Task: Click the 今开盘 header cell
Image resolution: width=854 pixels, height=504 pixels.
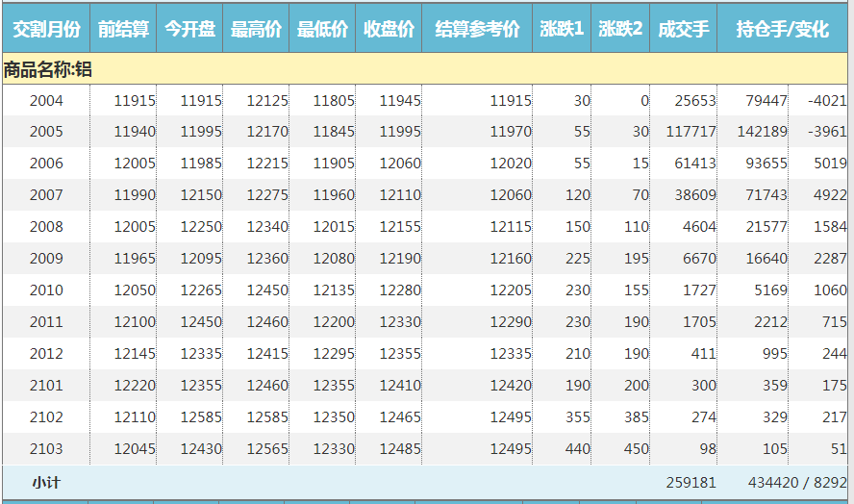Action: [x=189, y=30]
